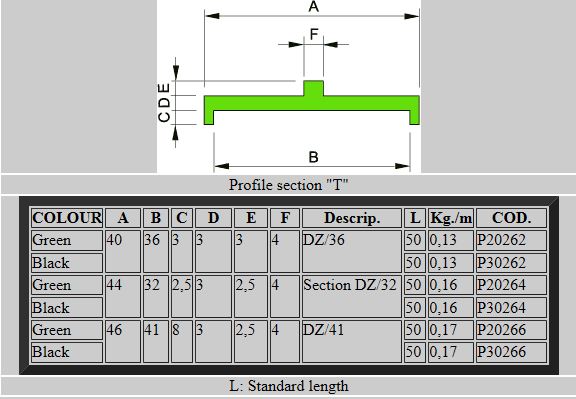Click the 0,17 weight for P20266
Image resolution: width=576 pixels, height=399 pixels.
443,330
